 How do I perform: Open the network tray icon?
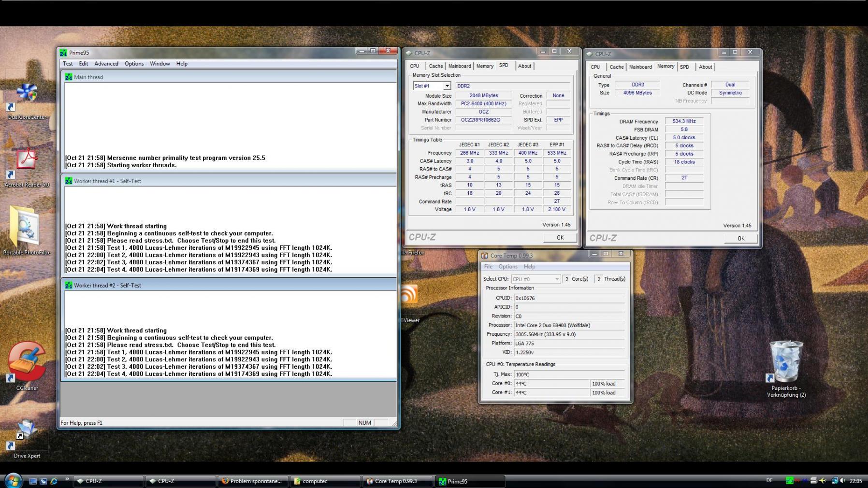tap(834, 481)
